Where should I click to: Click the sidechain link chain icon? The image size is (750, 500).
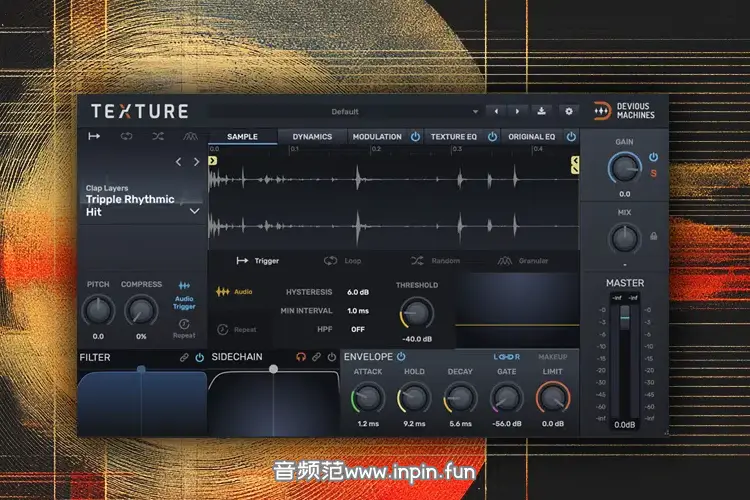(x=316, y=357)
